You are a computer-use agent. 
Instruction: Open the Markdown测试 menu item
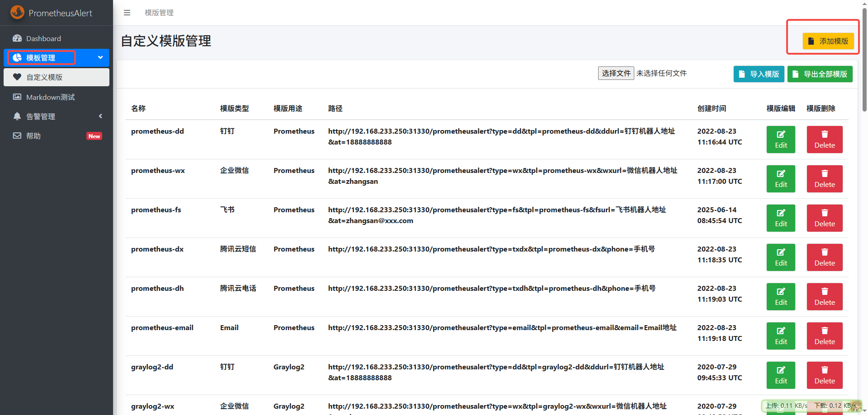point(50,97)
